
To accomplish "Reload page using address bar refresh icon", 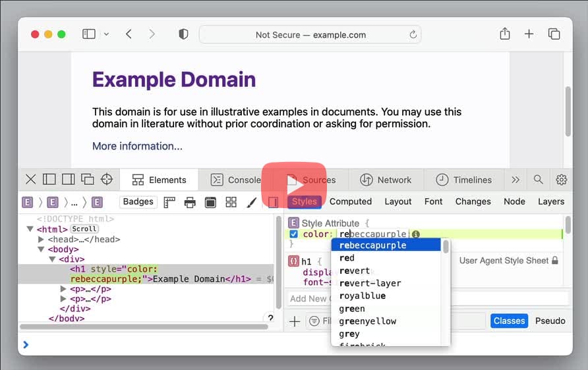I will [413, 34].
